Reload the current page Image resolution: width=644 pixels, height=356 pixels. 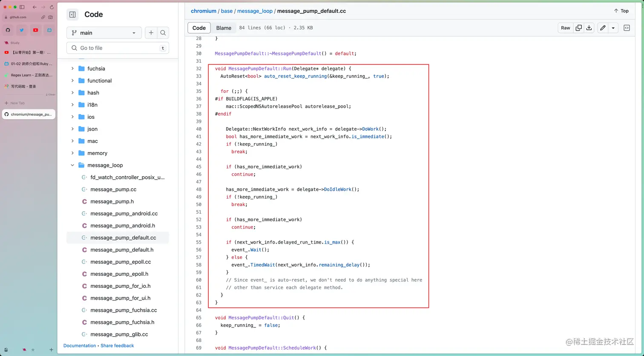click(x=52, y=7)
